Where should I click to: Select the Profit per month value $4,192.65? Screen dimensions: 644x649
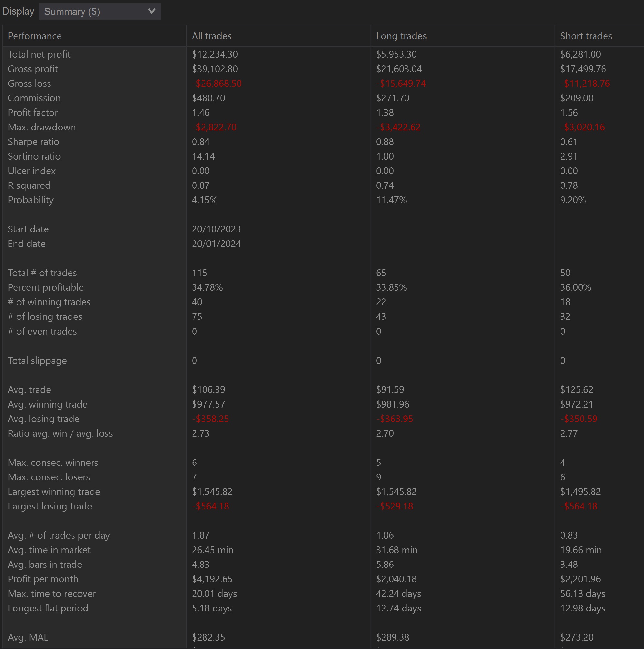pyautogui.click(x=212, y=579)
